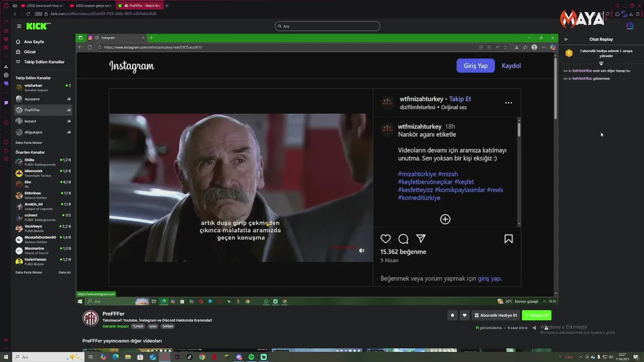Open recommended channel Vezirbeys
This screenshot has height=362, width=644.
tap(43, 228)
